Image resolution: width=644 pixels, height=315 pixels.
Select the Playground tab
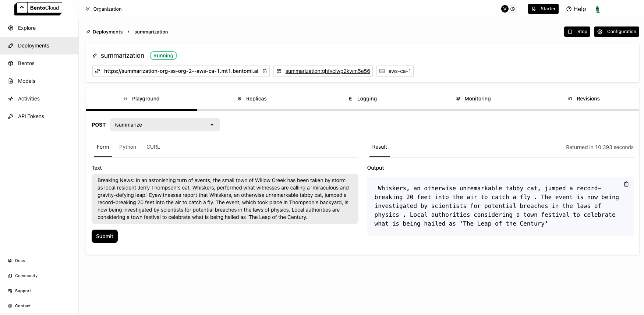pos(141,99)
